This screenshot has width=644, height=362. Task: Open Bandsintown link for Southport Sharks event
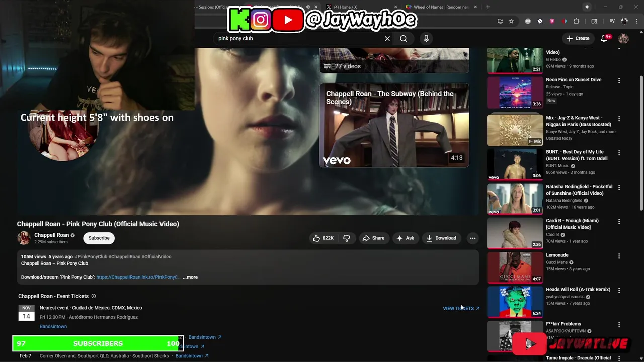pyautogui.click(x=192, y=356)
